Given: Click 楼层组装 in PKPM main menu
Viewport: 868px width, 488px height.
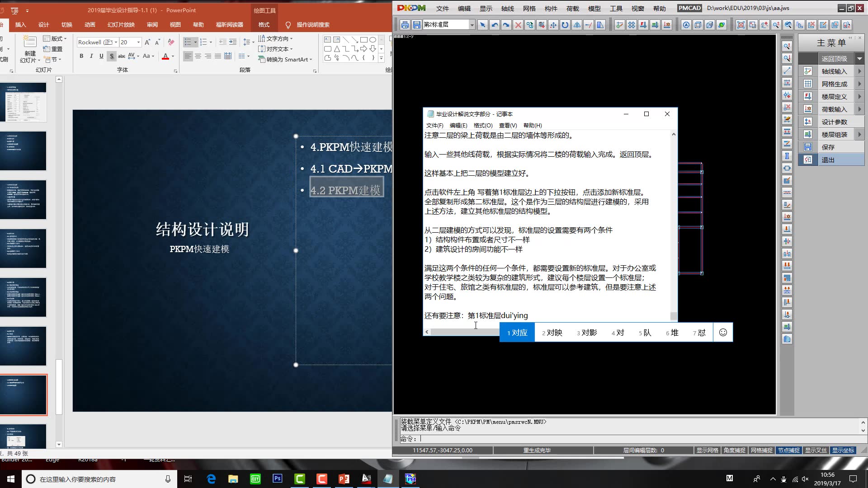Looking at the screenshot, I should pos(834,135).
